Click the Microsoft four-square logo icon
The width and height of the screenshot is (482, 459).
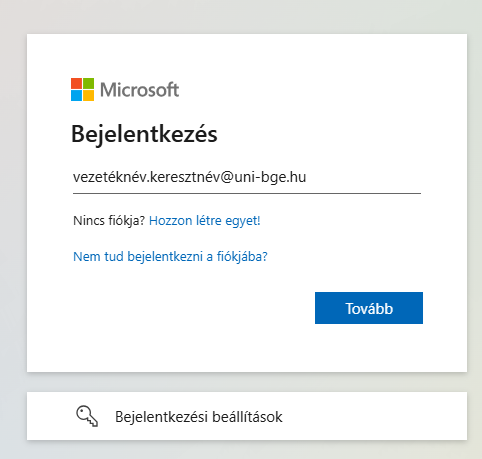[x=82, y=89]
